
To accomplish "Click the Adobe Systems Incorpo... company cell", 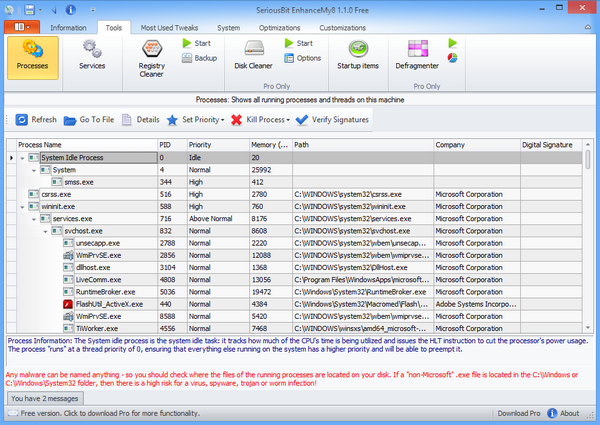I will [477, 304].
